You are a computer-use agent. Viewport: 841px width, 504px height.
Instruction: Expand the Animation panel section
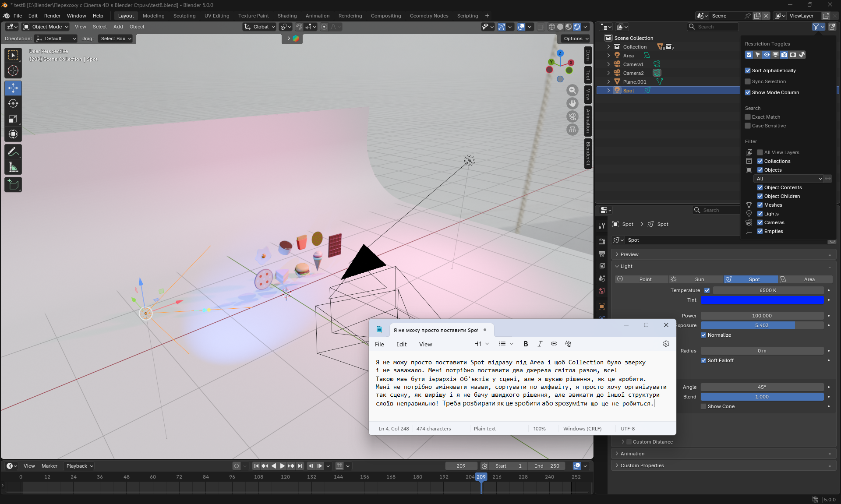633,454
